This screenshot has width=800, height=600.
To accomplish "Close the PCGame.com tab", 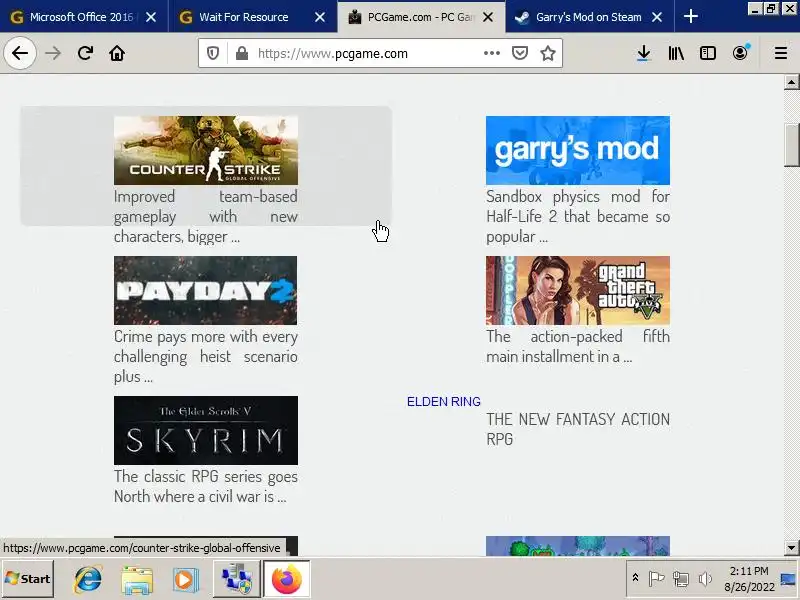I will [488, 17].
